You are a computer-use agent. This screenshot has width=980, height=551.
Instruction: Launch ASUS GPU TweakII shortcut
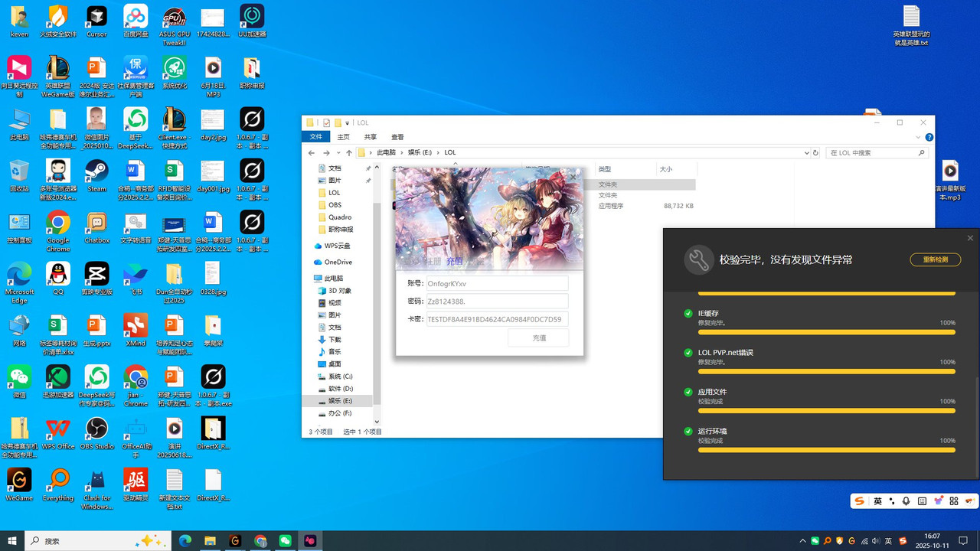175,24
